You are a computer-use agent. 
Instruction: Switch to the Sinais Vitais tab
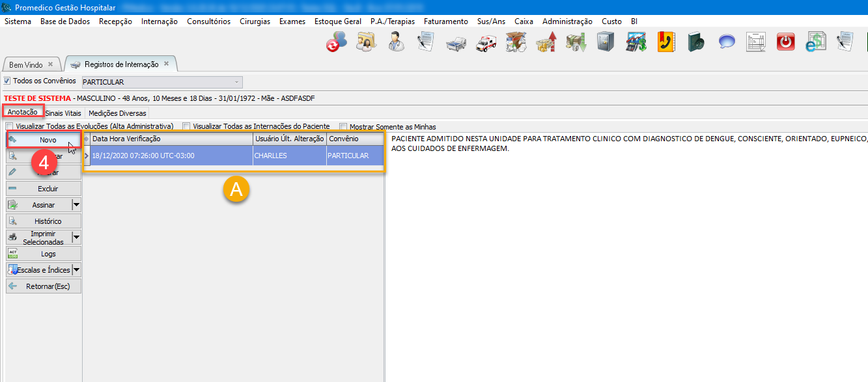pyautogui.click(x=63, y=113)
